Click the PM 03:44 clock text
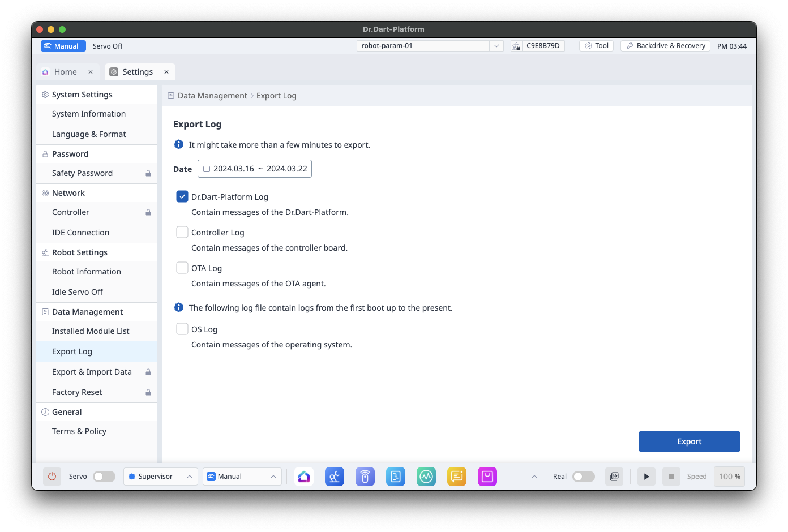This screenshot has width=788, height=532. [732, 46]
